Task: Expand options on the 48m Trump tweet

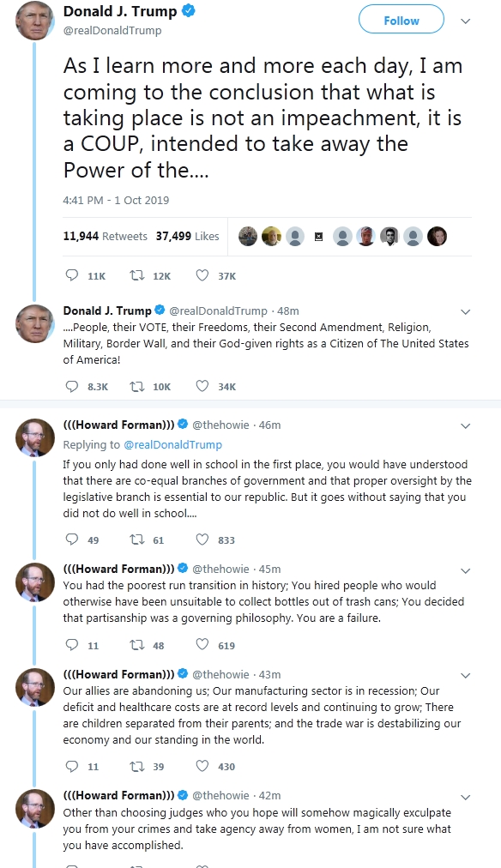Action: (466, 311)
